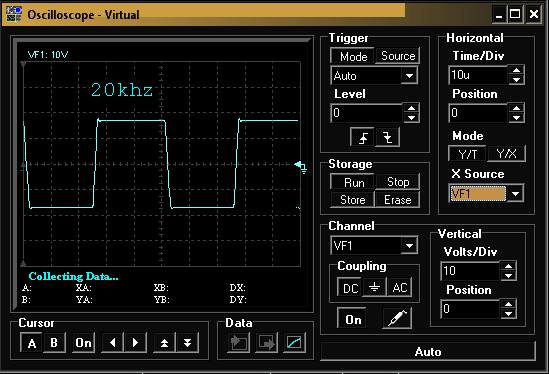Viewport: 549px width, 374px height.
Task: Toggle cursor B button
Action: 54,342
